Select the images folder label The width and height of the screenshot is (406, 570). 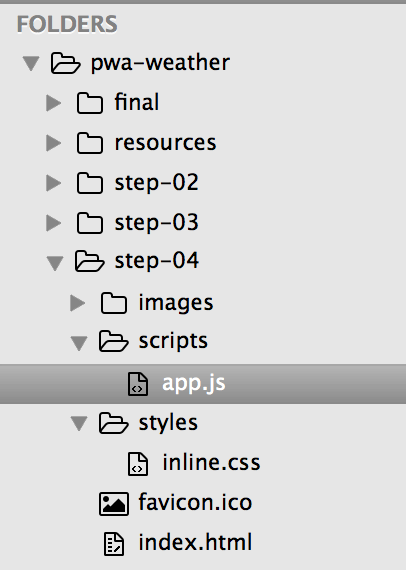(176, 303)
